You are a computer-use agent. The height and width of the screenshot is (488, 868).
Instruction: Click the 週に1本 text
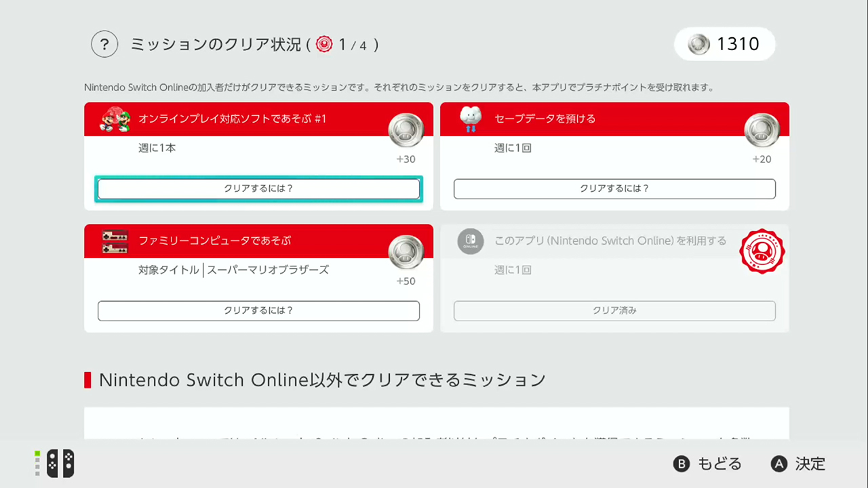click(x=157, y=148)
